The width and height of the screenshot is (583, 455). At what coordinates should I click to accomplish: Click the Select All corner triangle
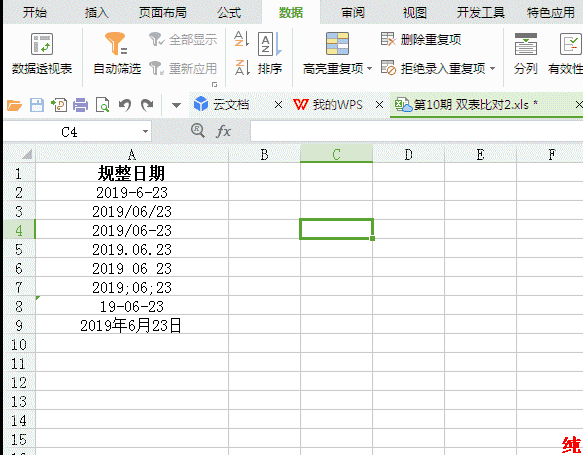[27, 154]
